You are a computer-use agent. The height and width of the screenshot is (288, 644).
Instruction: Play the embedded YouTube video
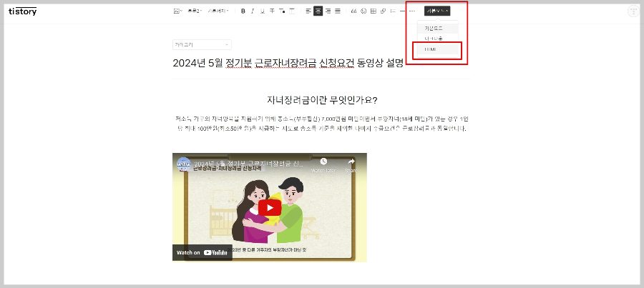pos(270,207)
